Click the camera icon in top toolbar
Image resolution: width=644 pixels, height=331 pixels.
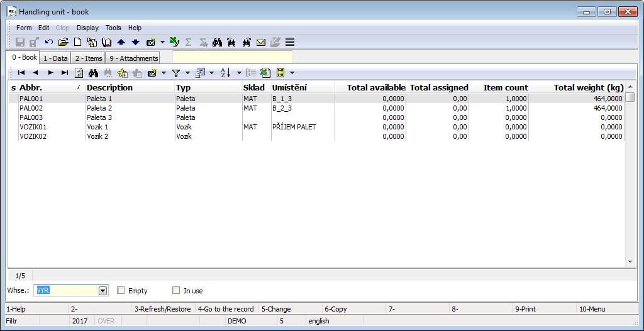pos(151,42)
